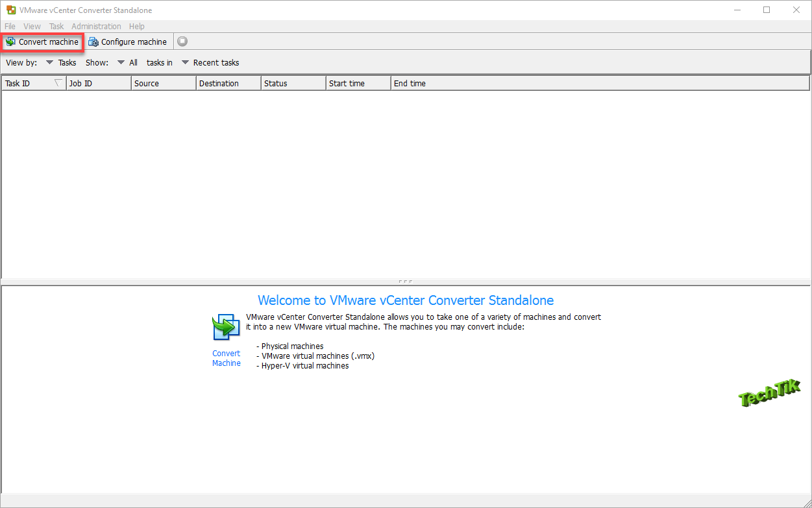This screenshot has width=812, height=508.
Task: Open the View by Tasks dropdown
Action: 60,63
